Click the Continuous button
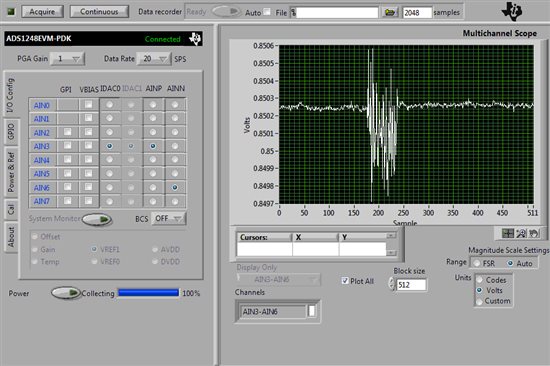The height and width of the screenshot is (366, 550). pos(99,12)
